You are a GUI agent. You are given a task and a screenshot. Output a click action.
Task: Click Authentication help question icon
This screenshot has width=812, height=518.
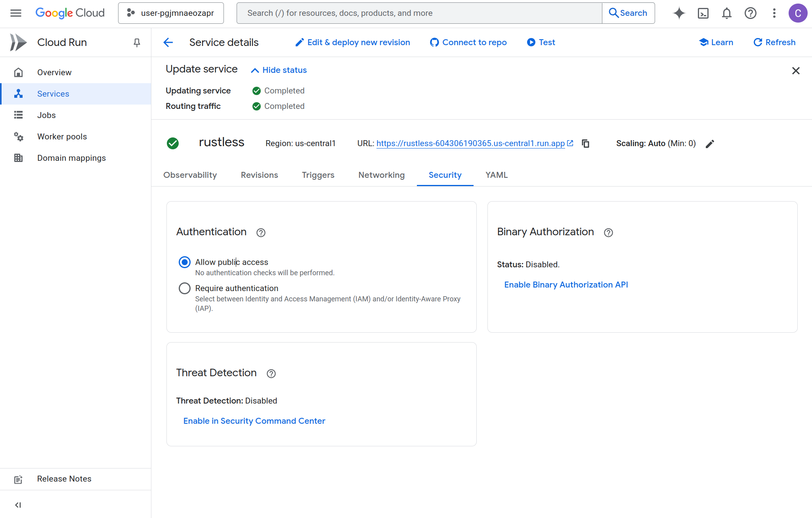261,232
